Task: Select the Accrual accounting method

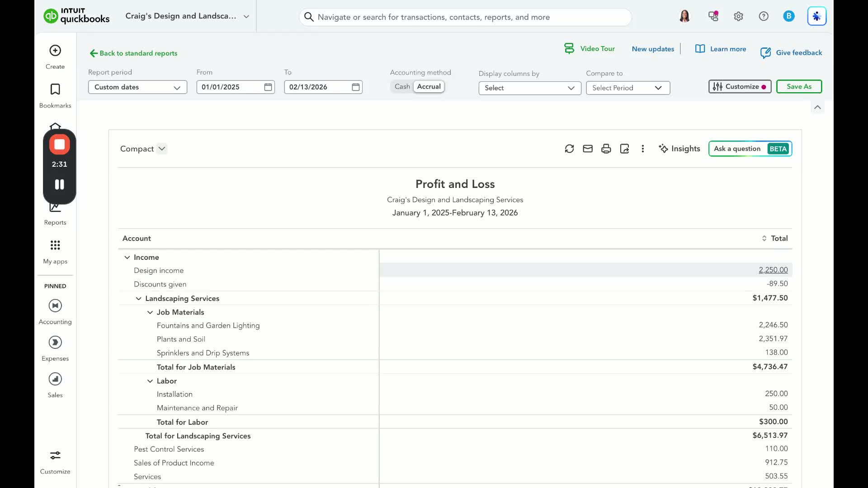Action: click(429, 87)
